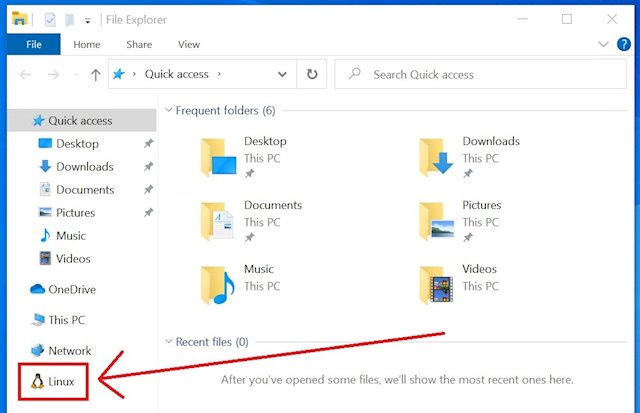This screenshot has height=413, width=640.
Task: Open Music in the navigation pane
Action: pyautogui.click(x=71, y=235)
